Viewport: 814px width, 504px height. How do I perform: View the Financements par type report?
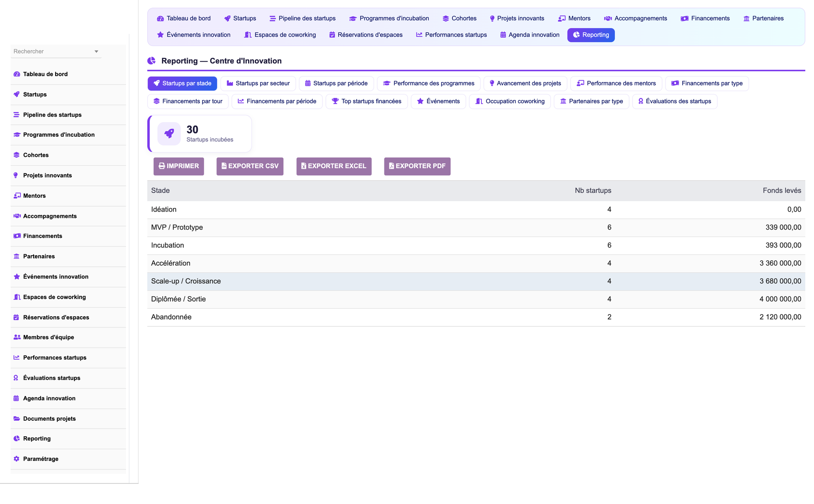(x=707, y=83)
